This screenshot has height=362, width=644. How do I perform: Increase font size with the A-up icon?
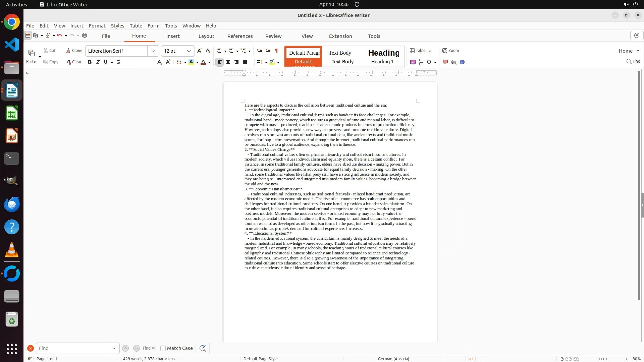(x=200, y=51)
